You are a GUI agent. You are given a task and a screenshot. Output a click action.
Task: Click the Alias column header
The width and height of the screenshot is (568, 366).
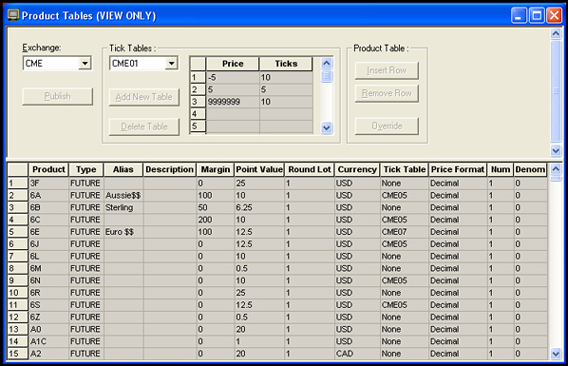tap(123, 170)
